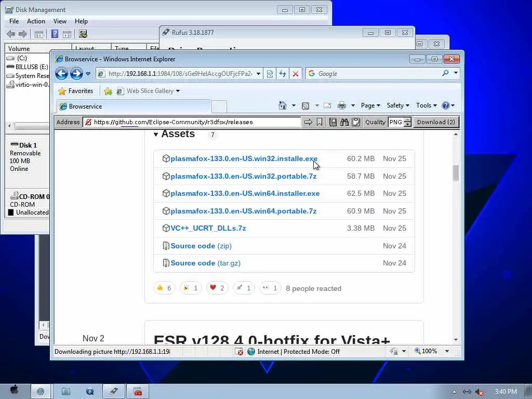Open the IE address bar URL dropdown
532x399 pixels.
(259, 74)
